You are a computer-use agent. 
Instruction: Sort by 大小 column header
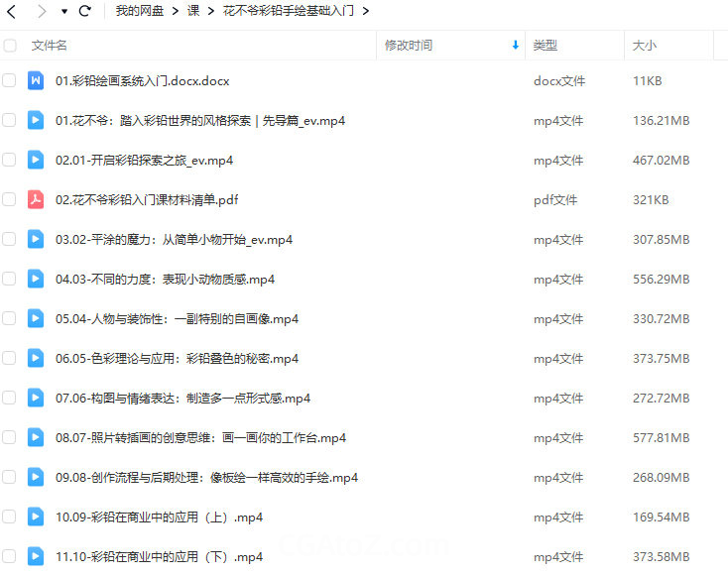point(645,46)
